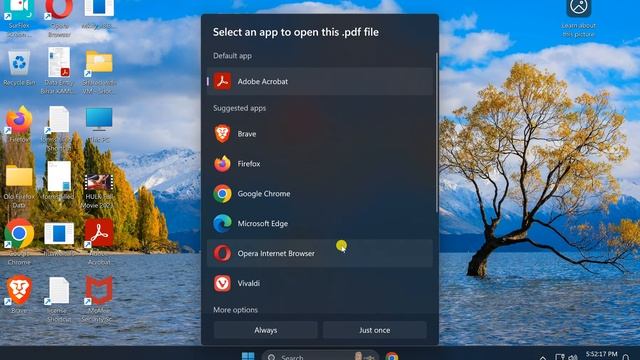Screen dimensions: 640x360
Task: Choose Microsoft Edge in the app list
Action: point(320,223)
